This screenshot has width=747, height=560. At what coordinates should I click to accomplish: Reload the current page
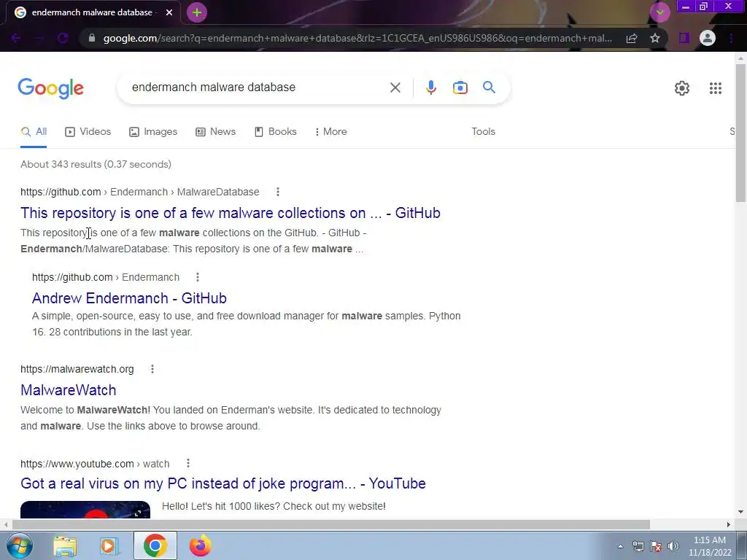coord(63,38)
